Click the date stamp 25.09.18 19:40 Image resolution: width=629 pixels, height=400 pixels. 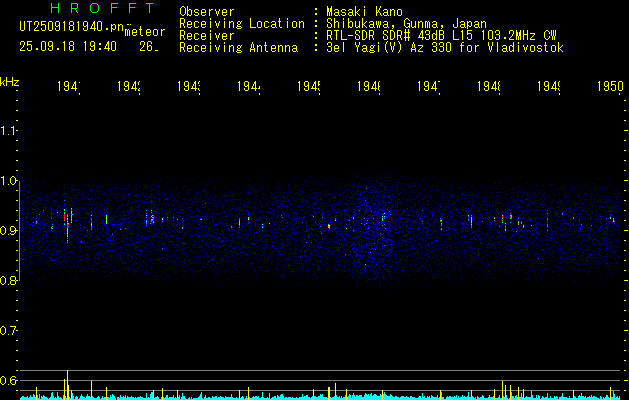(x=68, y=47)
